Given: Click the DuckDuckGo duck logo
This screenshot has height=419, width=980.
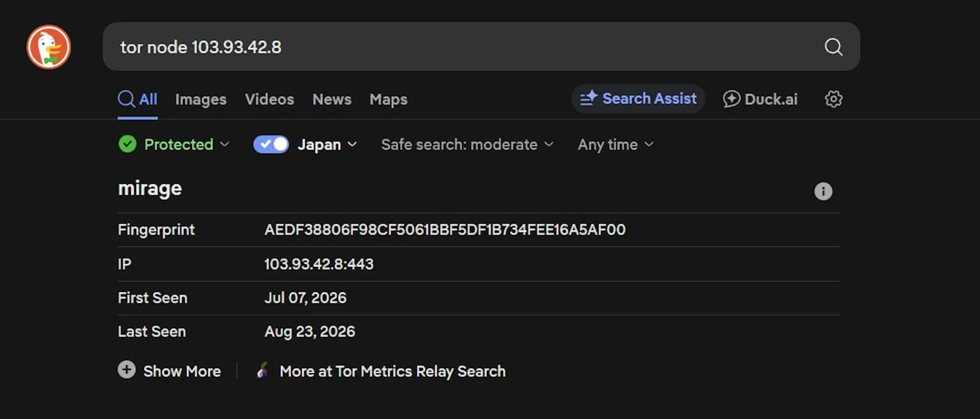Looking at the screenshot, I should click(x=49, y=47).
